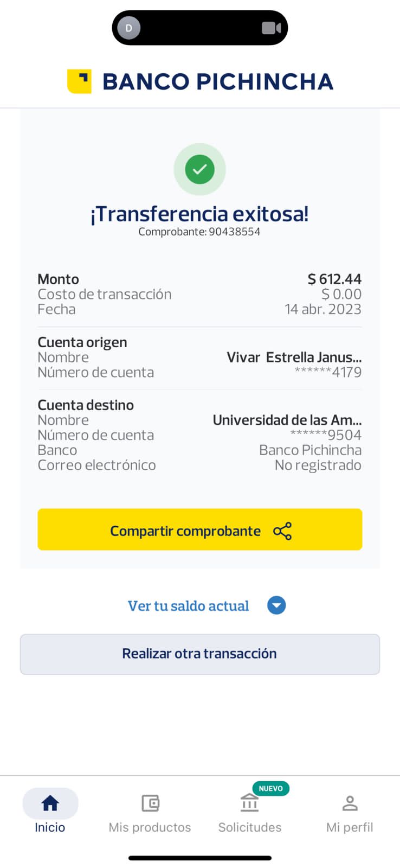Tap the Inicio home icon
Screen dimensions: 400x868
50,803
